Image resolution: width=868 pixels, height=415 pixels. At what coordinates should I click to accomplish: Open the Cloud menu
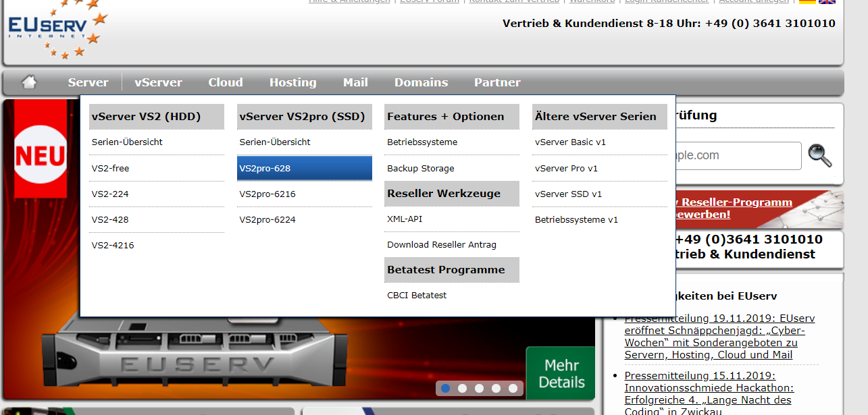225,82
